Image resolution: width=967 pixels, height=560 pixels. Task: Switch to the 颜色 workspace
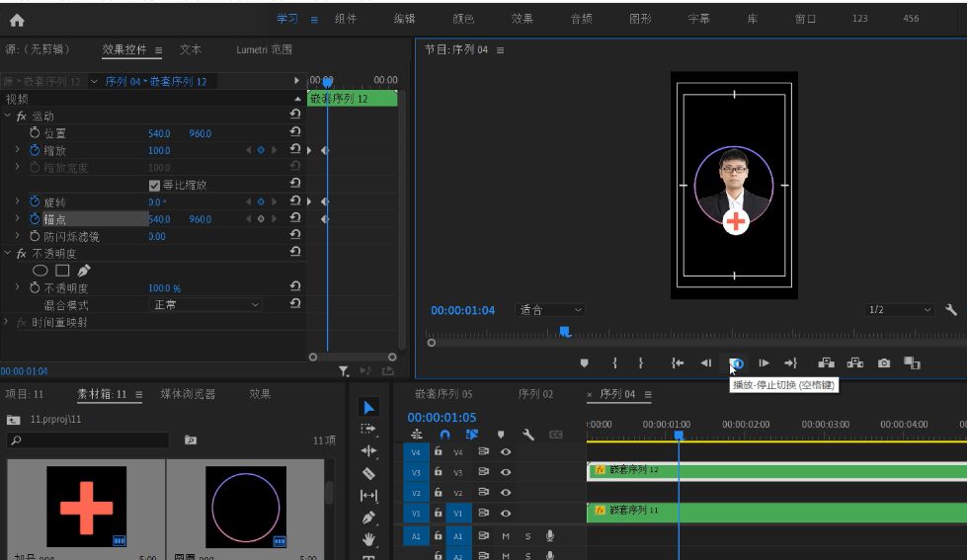click(x=463, y=19)
